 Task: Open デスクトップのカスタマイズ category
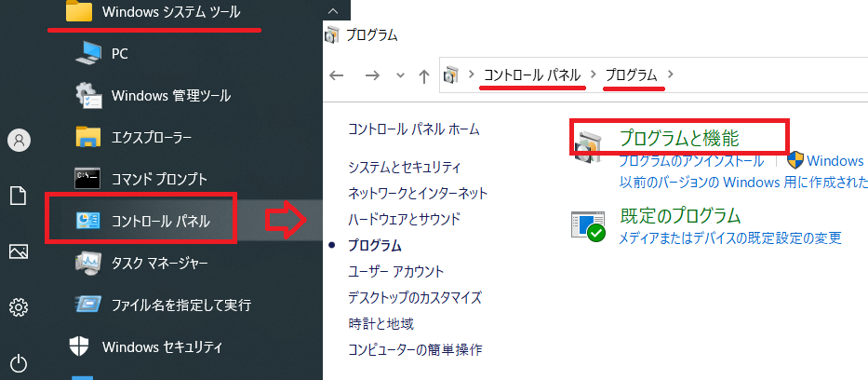tap(415, 297)
